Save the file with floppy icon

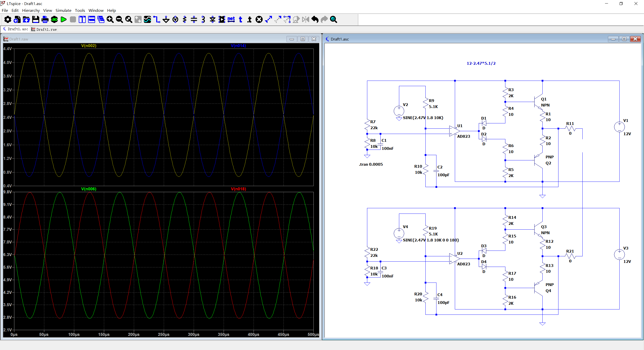(x=36, y=19)
